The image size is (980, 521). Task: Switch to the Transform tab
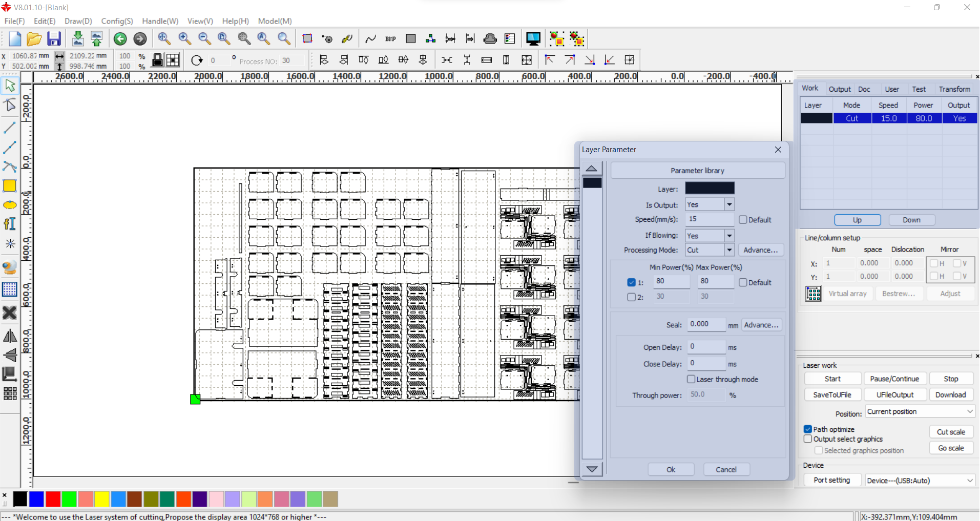coord(954,89)
